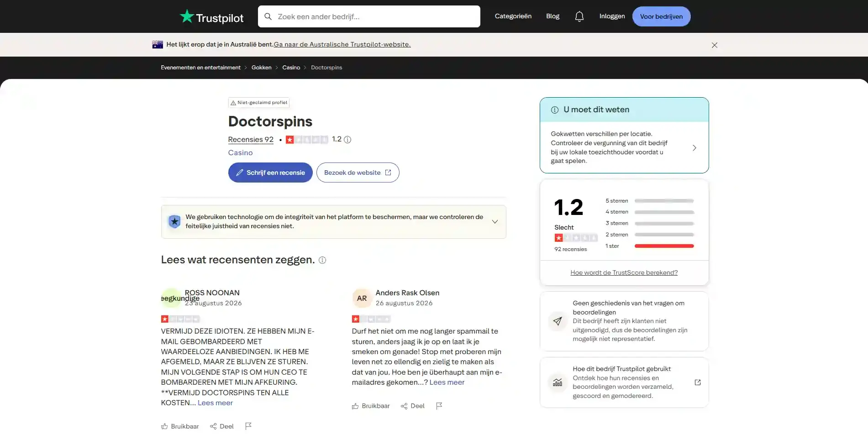The image size is (868, 434).
Task: Click info icon next to 1.2 rating
Action: 347,140
